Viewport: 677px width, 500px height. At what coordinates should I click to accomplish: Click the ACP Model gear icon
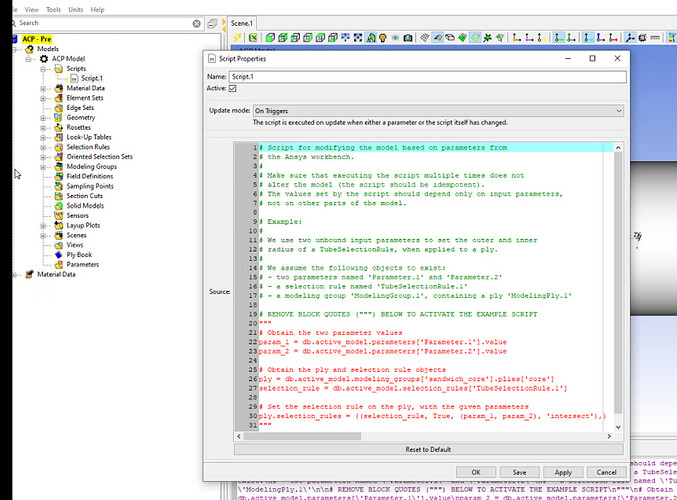click(44, 59)
